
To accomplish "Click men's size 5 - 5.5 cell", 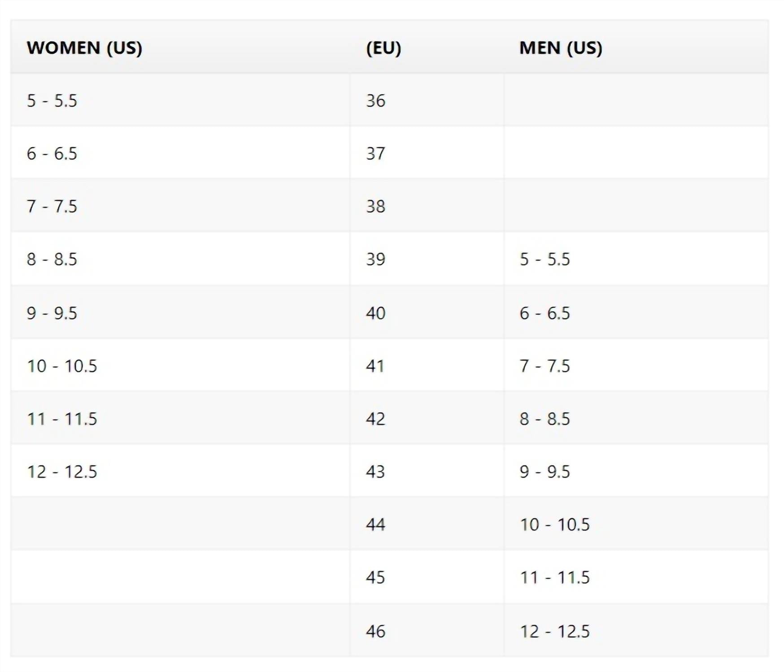I will [545, 259].
